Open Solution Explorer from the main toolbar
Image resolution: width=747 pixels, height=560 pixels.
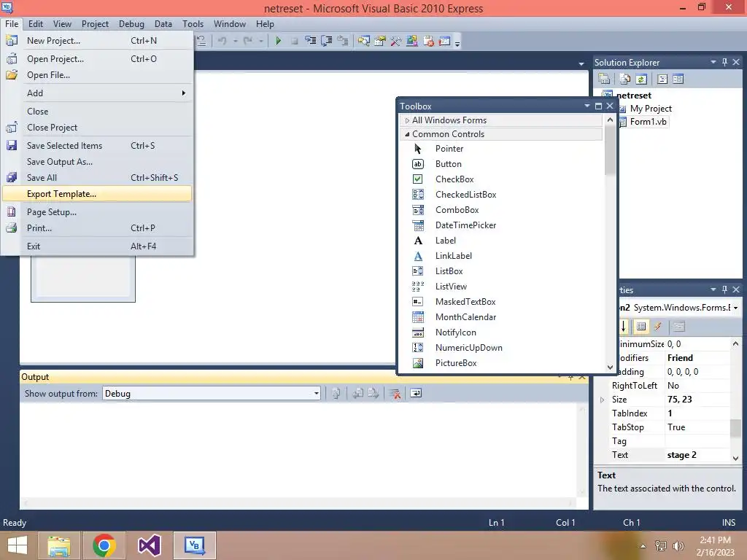364,41
